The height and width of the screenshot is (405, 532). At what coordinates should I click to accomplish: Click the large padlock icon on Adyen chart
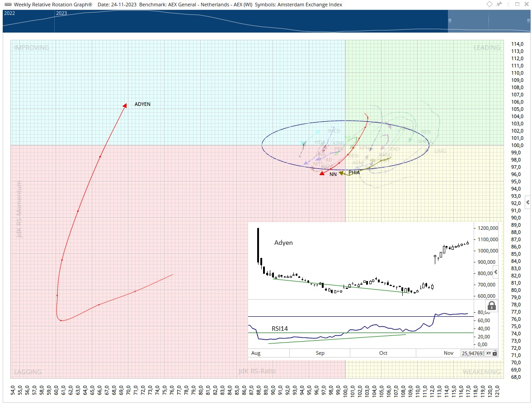pos(492,305)
